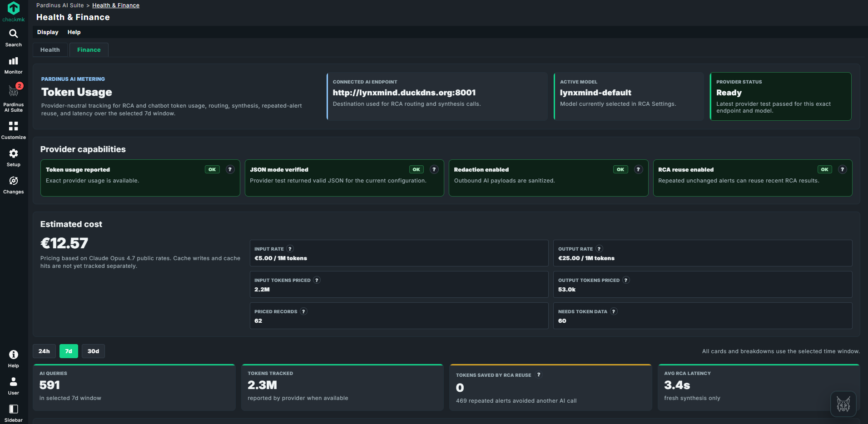This screenshot has width=868, height=424.
Task: Click the AI Queries count 591
Action: pyautogui.click(x=50, y=385)
